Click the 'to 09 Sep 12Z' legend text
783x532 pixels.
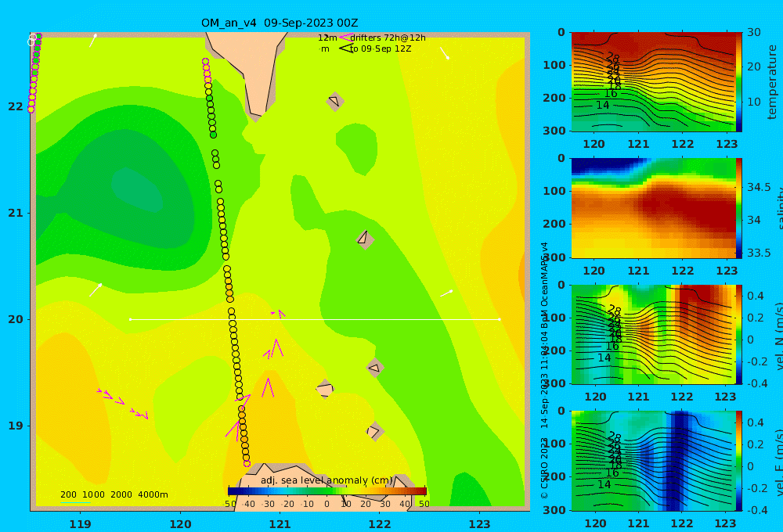point(381,49)
